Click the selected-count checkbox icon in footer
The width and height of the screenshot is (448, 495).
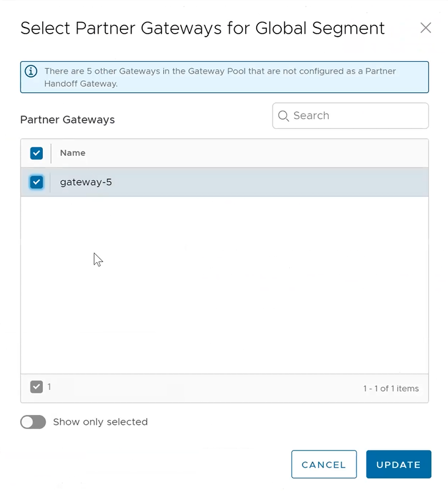[36, 387]
